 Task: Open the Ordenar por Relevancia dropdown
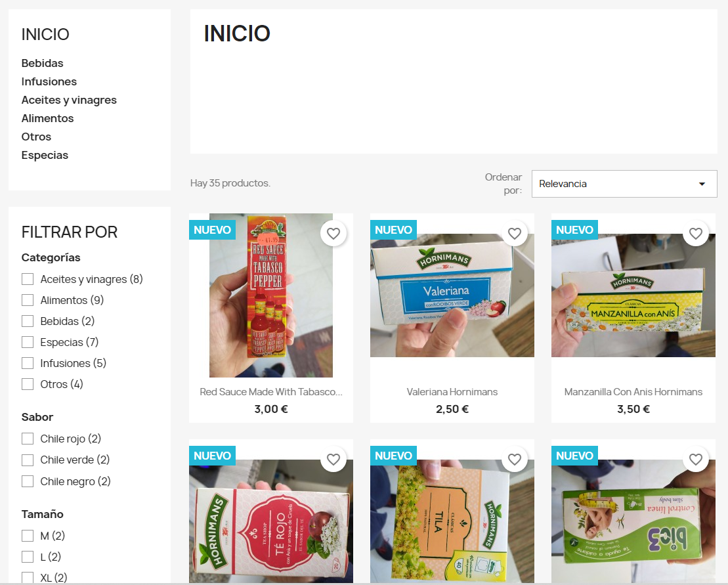(x=624, y=184)
